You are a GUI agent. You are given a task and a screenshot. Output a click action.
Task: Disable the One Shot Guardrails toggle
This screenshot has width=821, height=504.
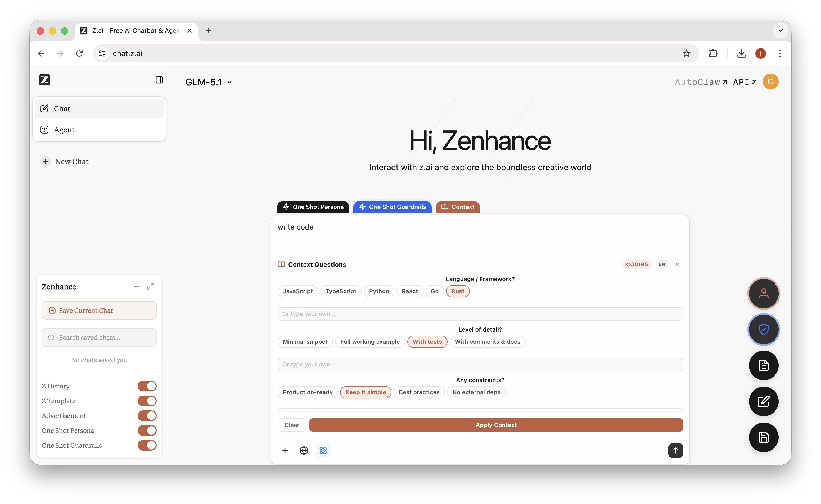click(x=147, y=445)
